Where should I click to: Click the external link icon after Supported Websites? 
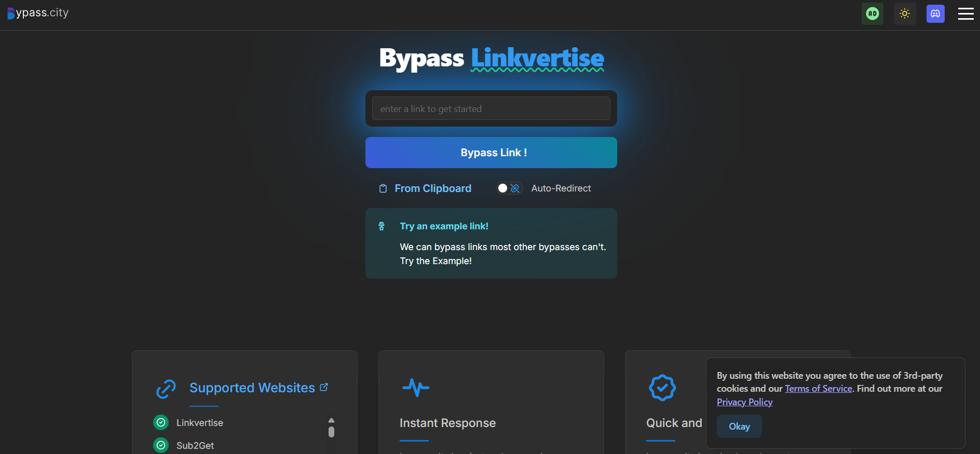click(x=324, y=387)
